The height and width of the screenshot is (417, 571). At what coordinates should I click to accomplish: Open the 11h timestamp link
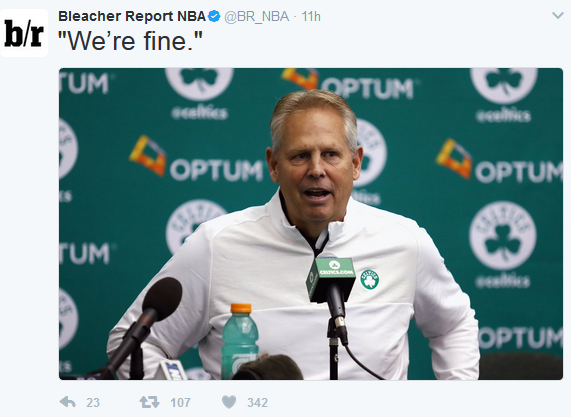[311, 16]
